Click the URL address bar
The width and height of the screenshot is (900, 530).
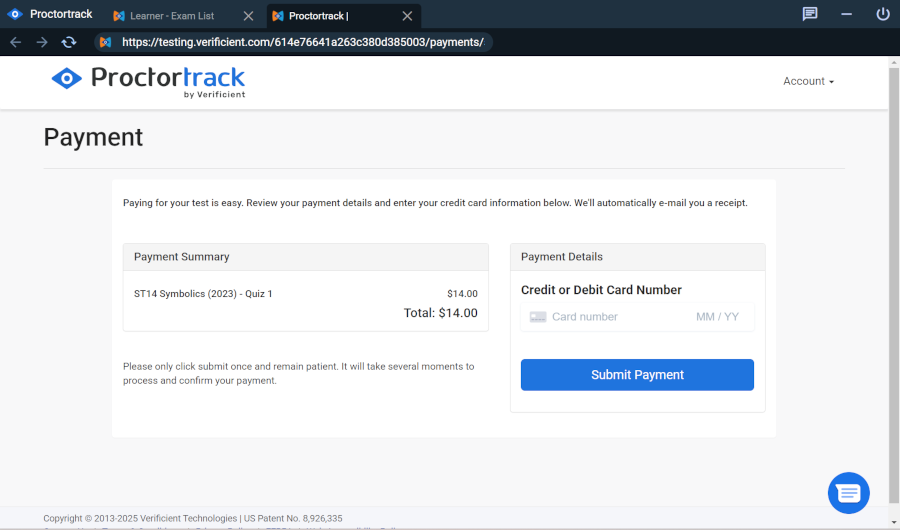[302, 42]
